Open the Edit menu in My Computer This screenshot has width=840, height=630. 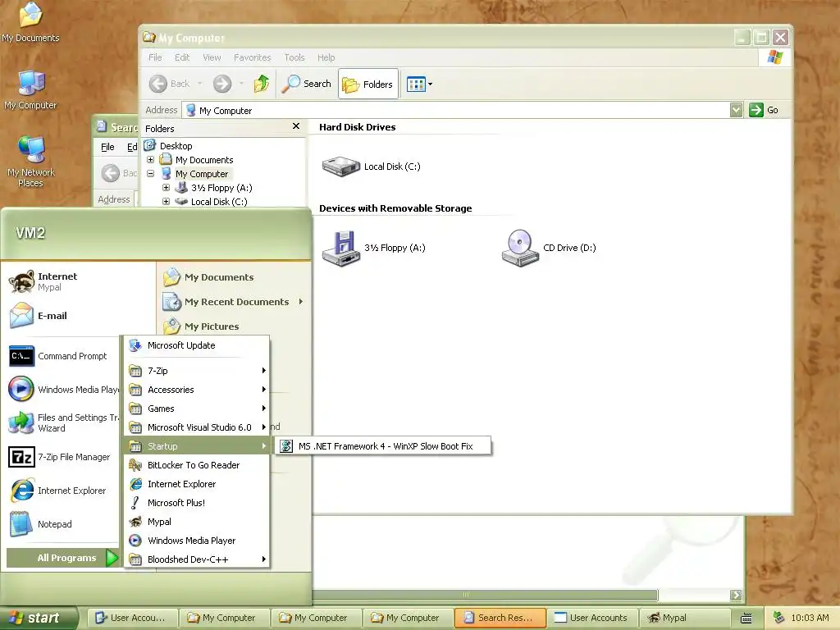(182, 57)
